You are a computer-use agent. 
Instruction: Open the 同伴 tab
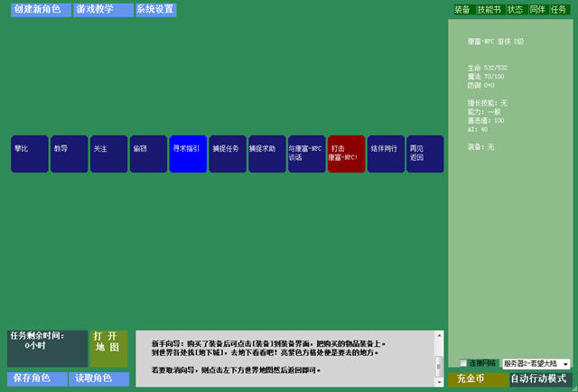[537, 9]
